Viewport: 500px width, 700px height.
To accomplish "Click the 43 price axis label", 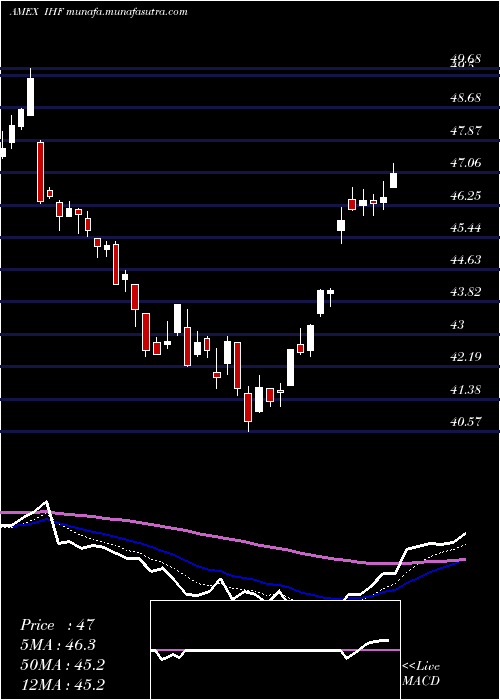I will tap(458, 325).
